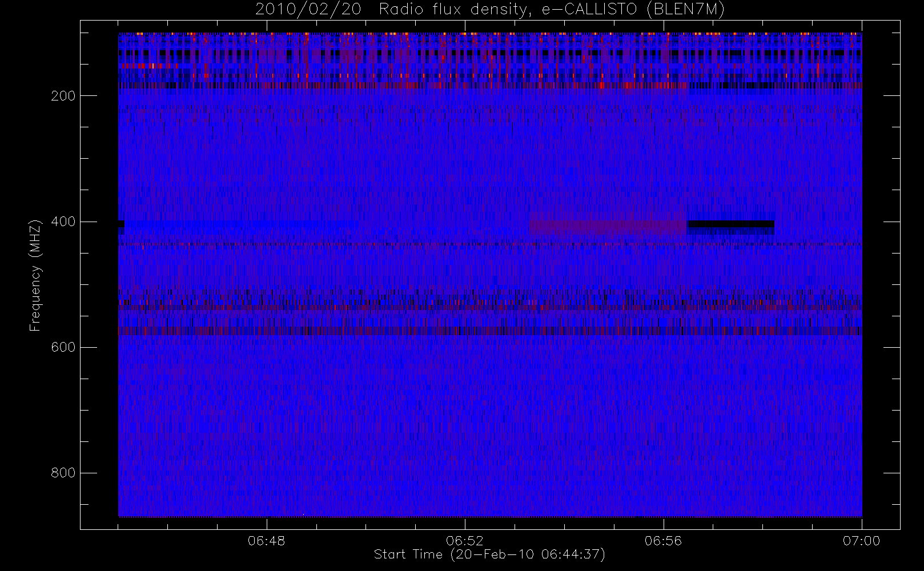Click the 06:48 time tick label
Viewport: 924px width, 571px height.
point(267,541)
